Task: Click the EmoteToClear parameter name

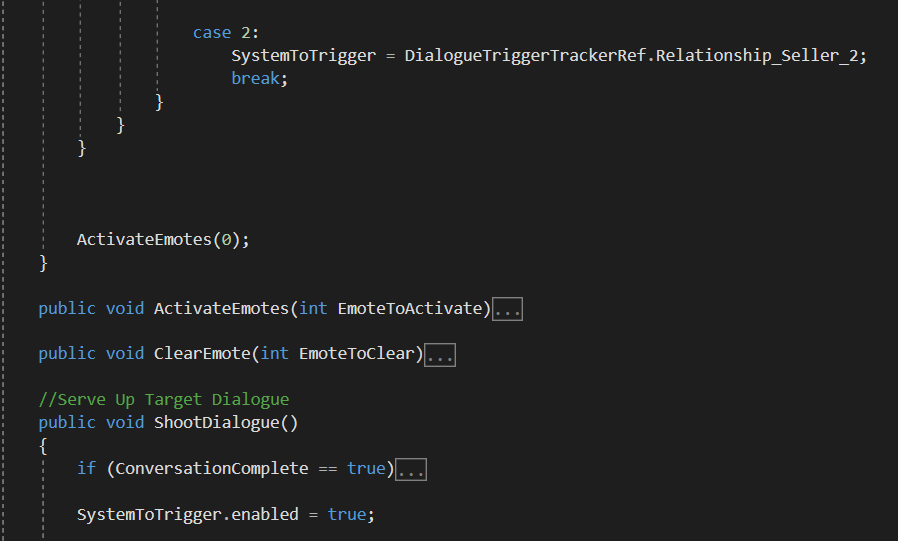Action: point(357,354)
